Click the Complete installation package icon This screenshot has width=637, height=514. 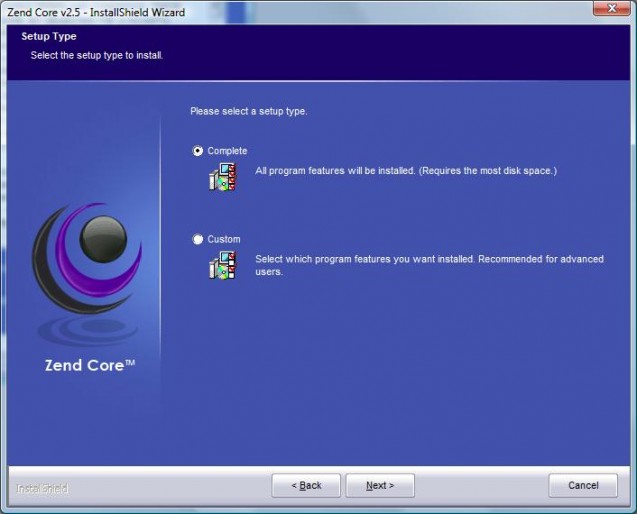pyautogui.click(x=222, y=177)
